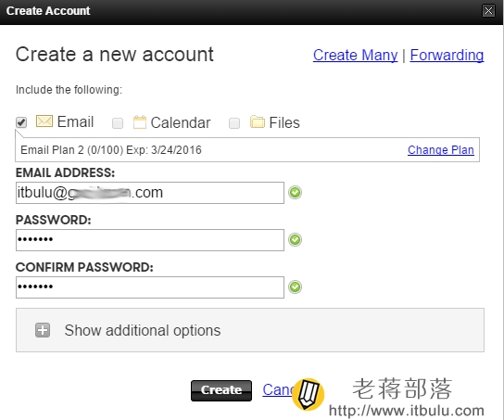Click the green checkmark beside password field
This screenshot has width=504, height=420.
[x=295, y=240]
